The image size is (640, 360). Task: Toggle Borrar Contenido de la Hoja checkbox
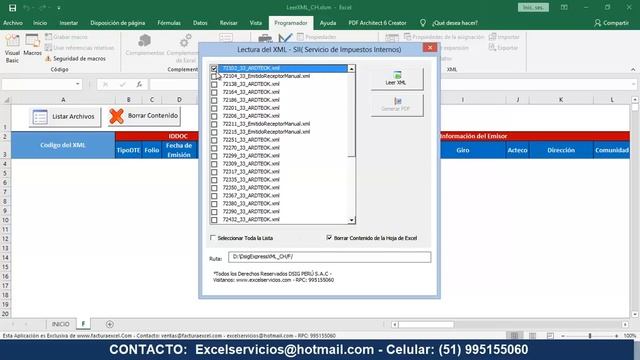[x=329, y=238]
